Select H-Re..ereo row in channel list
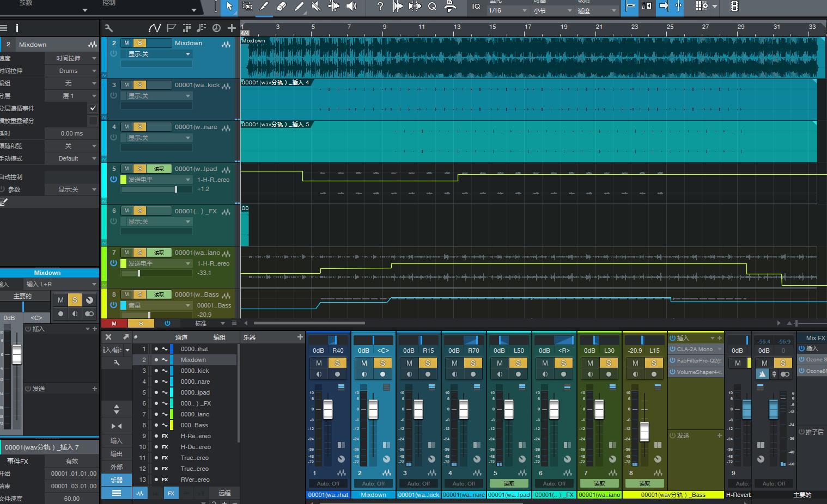The height and width of the screenshot is (504, 827). coord(185,436)
